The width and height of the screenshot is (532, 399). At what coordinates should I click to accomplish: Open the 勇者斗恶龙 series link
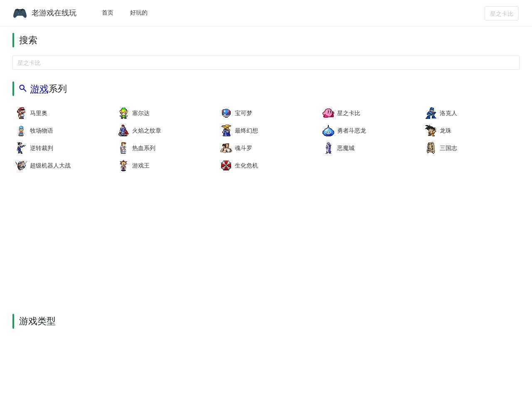(352, 131)
